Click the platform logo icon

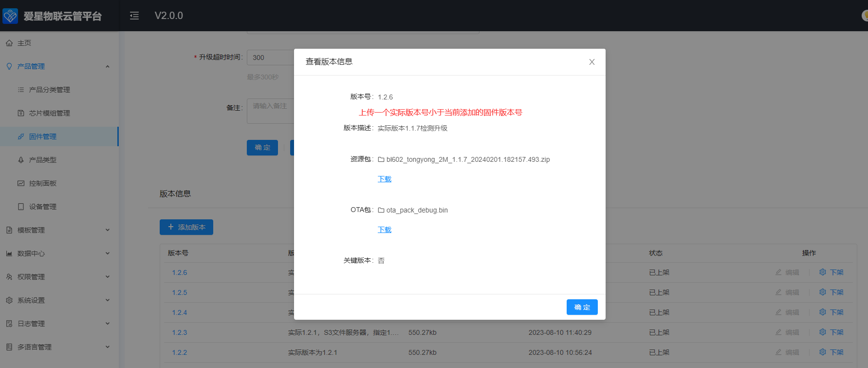tap(10, 16)
